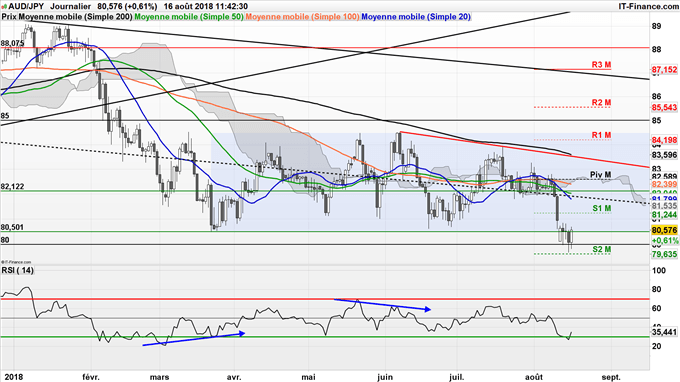Click the S1 M support label
This screenshot has width=680, height=382.
tap(602, 208)
